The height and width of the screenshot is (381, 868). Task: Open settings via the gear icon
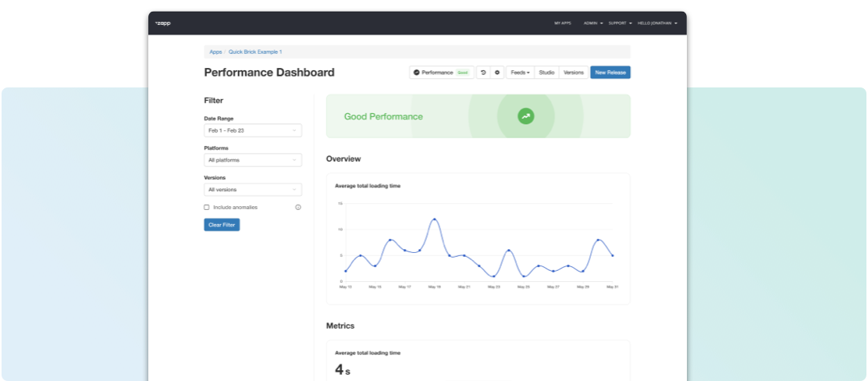pyautogui.click(x=497, y=73)
